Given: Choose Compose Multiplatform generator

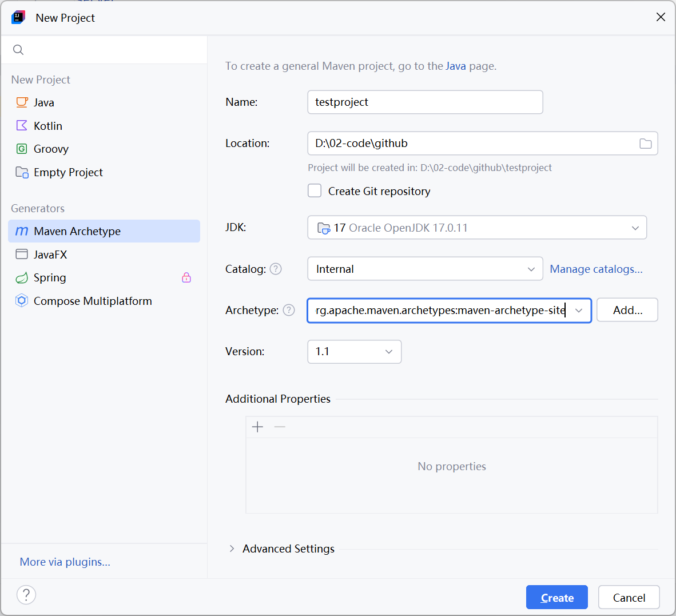Looking at the screenshot, I should (x=93, y=301).
